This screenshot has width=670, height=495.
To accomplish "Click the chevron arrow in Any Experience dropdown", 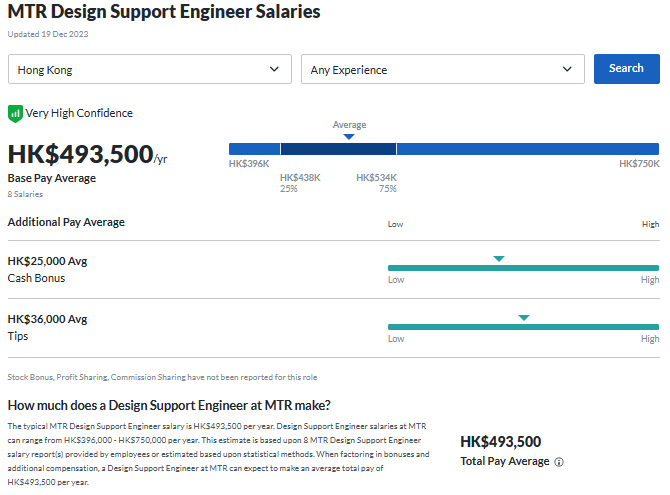I will point(567,69).
